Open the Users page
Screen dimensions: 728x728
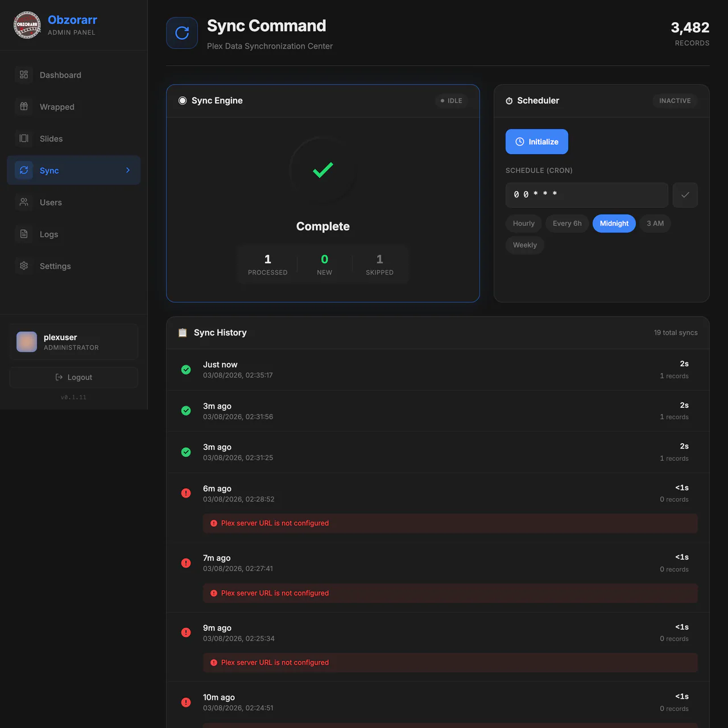click(x=74, y=202)
